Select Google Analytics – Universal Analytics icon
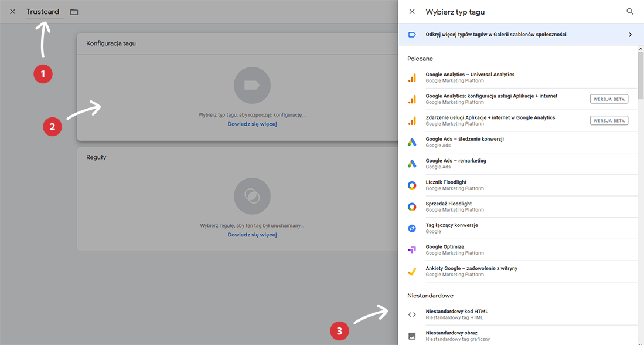Image resolution: width=644 pixels, height=345 pixels. [x=412, y=77]
